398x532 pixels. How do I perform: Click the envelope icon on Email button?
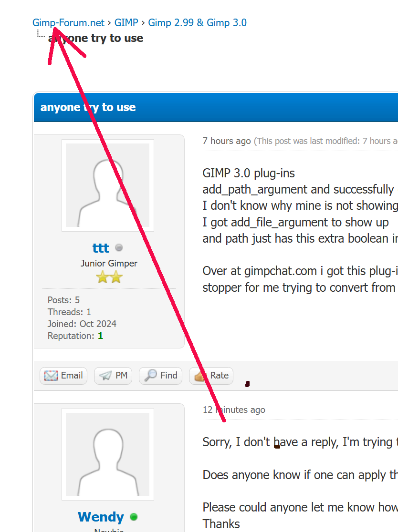tap(51, 376)
